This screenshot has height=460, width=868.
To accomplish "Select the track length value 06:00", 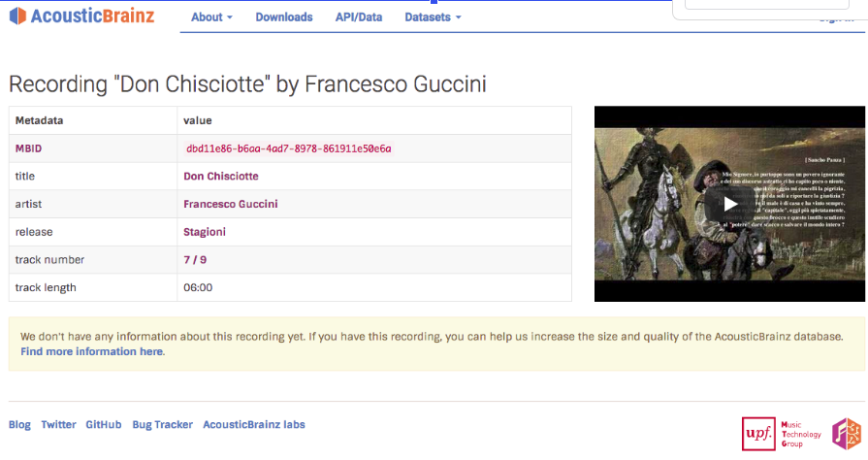I will click(x=198, y=287).
